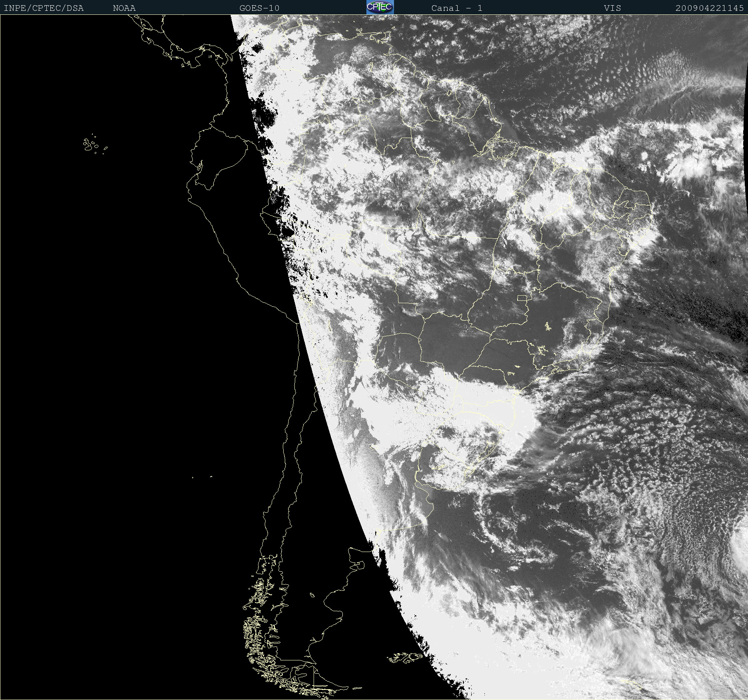Click the 'NOAA' label in header
748x700 pixels.
pos(124,8)
